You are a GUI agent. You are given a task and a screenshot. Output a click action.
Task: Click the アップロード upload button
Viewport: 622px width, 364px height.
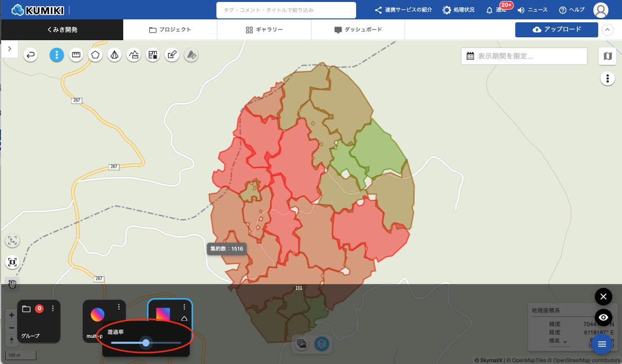[557, 30]
